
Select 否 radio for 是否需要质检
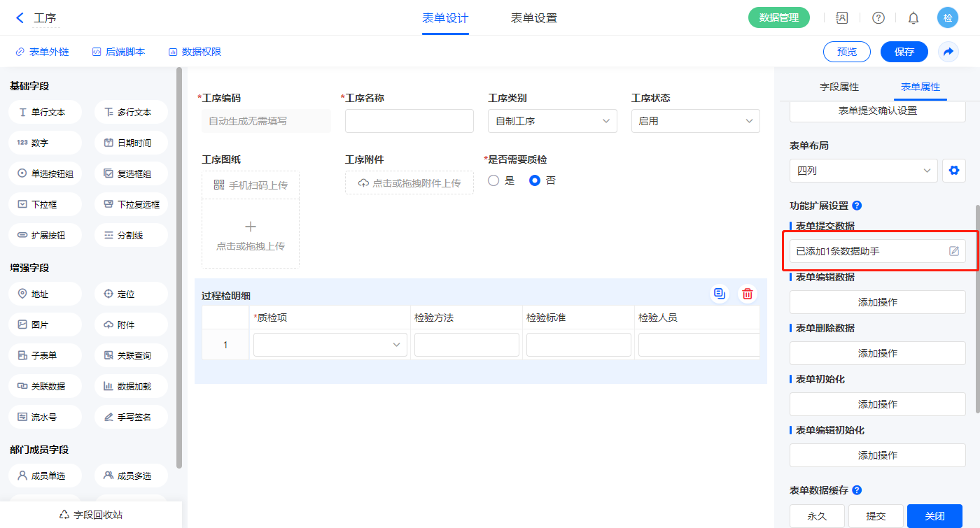tap(535, 180)
